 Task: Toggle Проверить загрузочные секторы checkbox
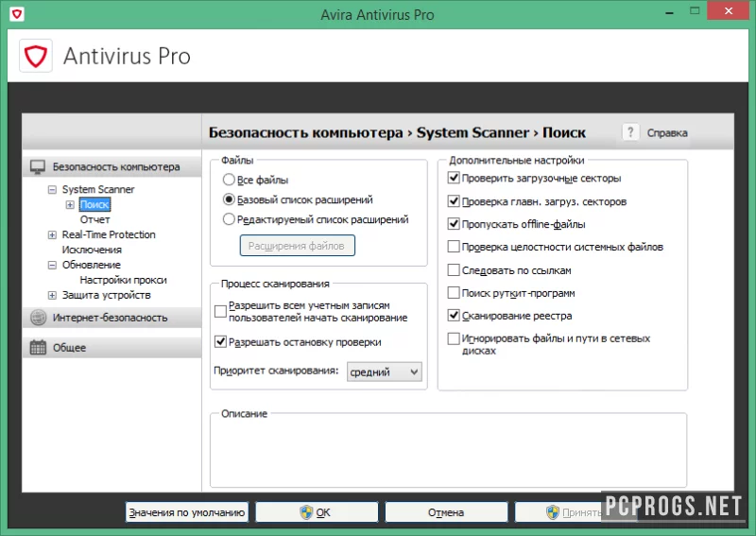click(454, 178)
